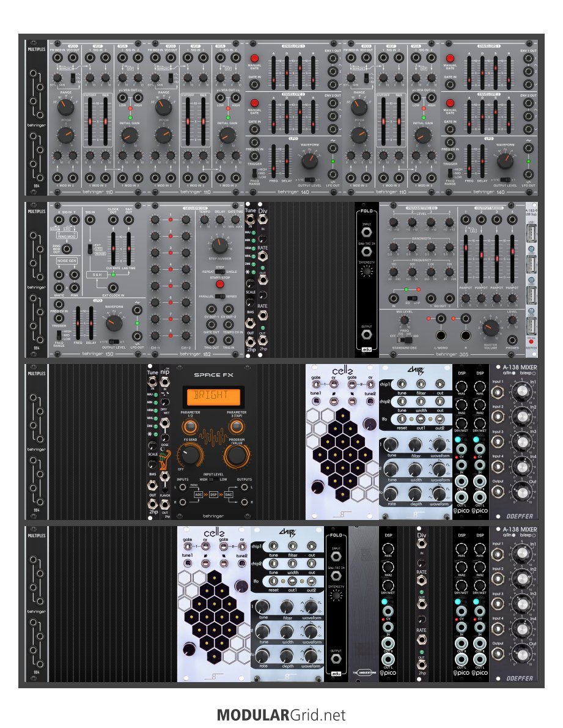This screenshot has width=563, height=728.
Task: Click the MIX LEVEL knob on the 305
Action: pyautogui.click(x=404, y=320)
